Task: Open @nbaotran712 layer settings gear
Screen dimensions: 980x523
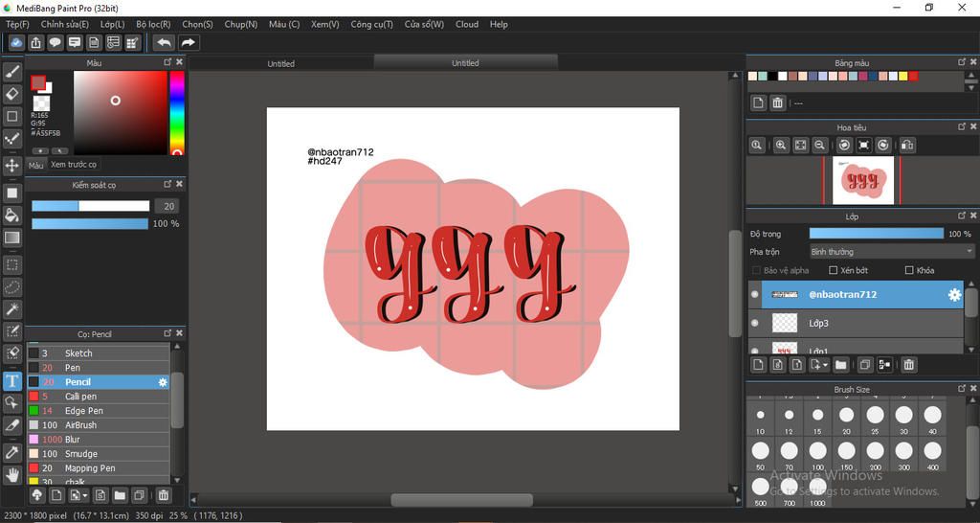Action: click(954, 295)
